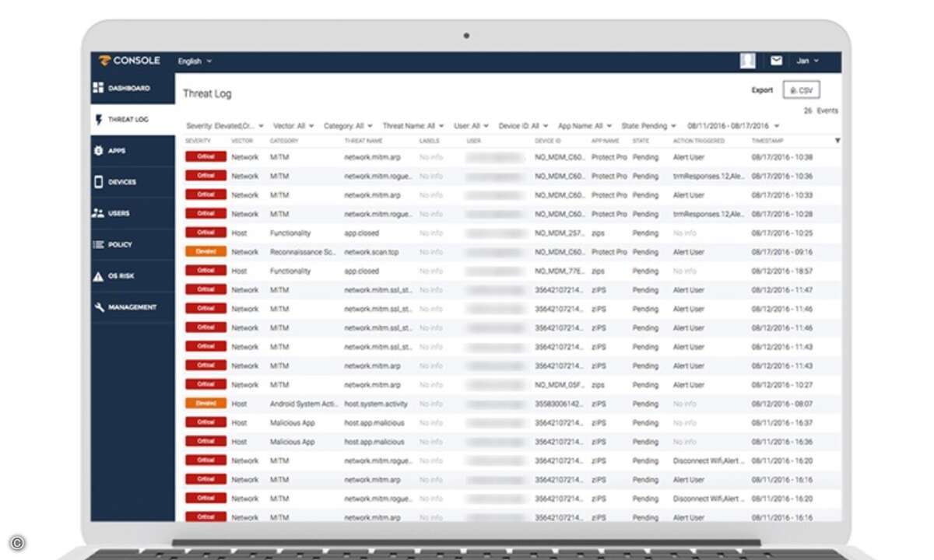The height and width of the screenshot is (560, 934).
Task: Select the 08/17/2016 - 10:36 timestamp cell
Action: 782,177
